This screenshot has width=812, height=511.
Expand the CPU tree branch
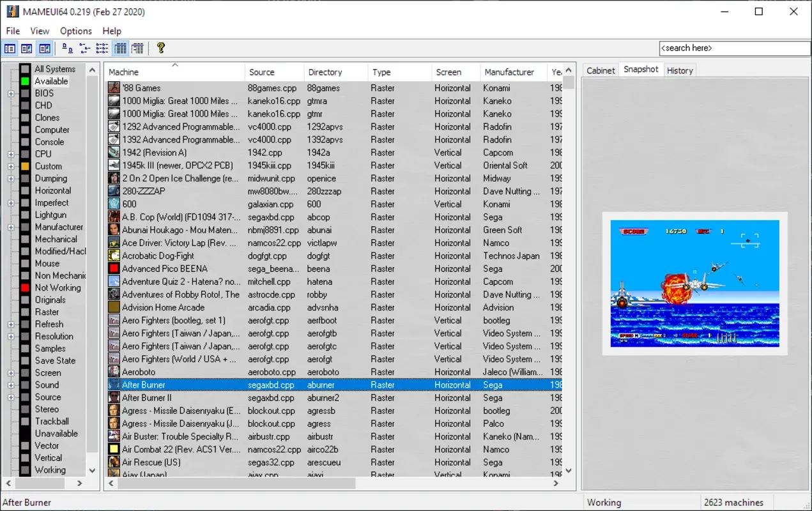(10, 154)
